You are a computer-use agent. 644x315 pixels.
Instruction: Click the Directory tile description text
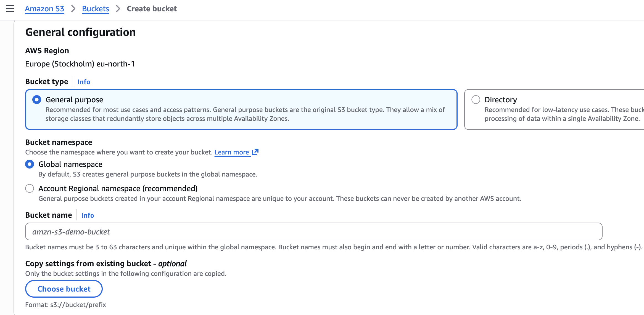coord(562,114)
